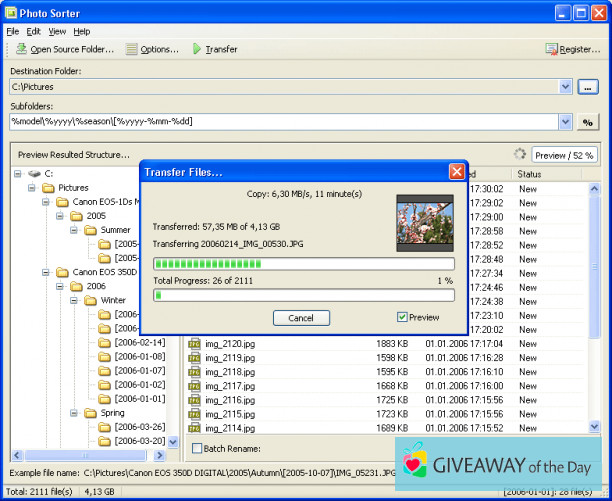The image size is (612, 501).
Task: Open the Subfolders pattern dropdown
Action: (565, 122)
